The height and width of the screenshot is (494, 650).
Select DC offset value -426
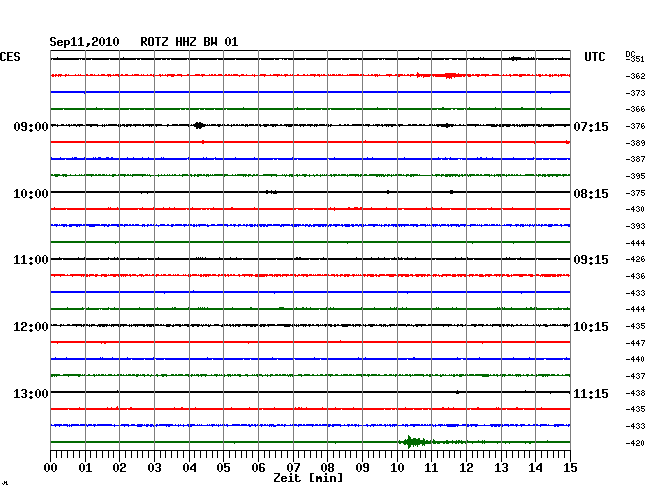pos(635,259)
